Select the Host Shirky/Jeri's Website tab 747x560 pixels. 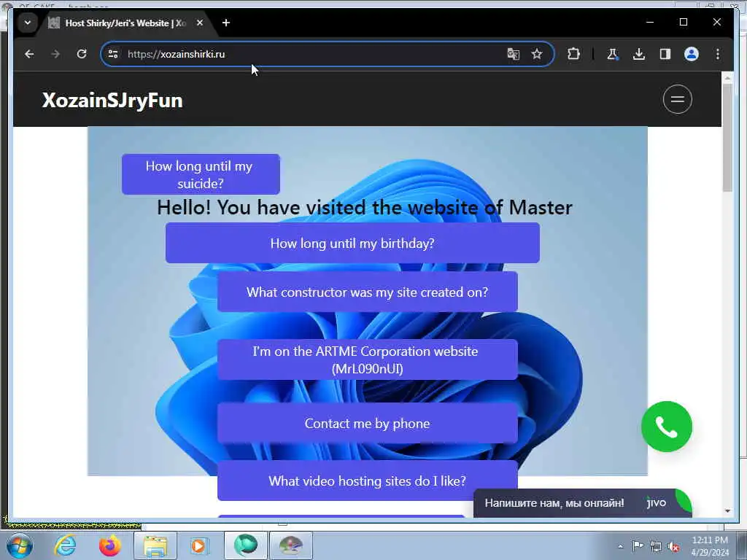coord(125,23)
